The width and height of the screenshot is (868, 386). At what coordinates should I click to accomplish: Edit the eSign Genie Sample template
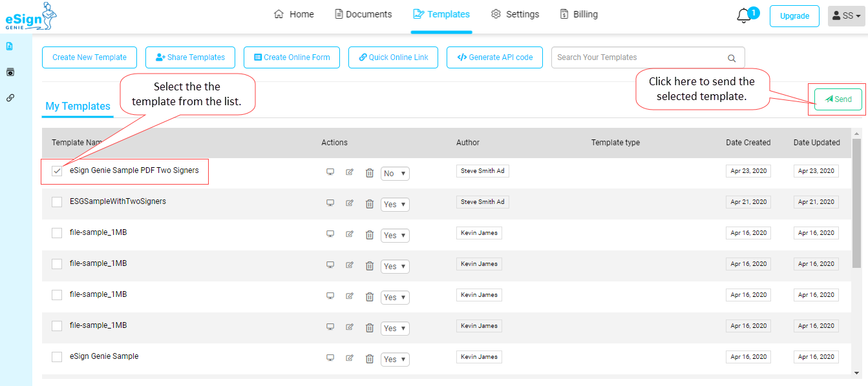pos(350,358)
